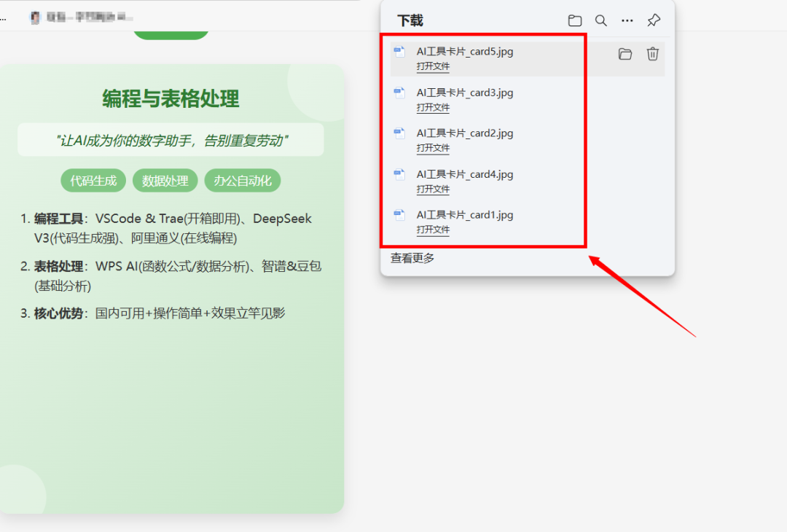Viewport: 787px width, 532px height.
Task: Delete the AI工具卡片_card5.jpg download
Action: [x=652, y=54]
